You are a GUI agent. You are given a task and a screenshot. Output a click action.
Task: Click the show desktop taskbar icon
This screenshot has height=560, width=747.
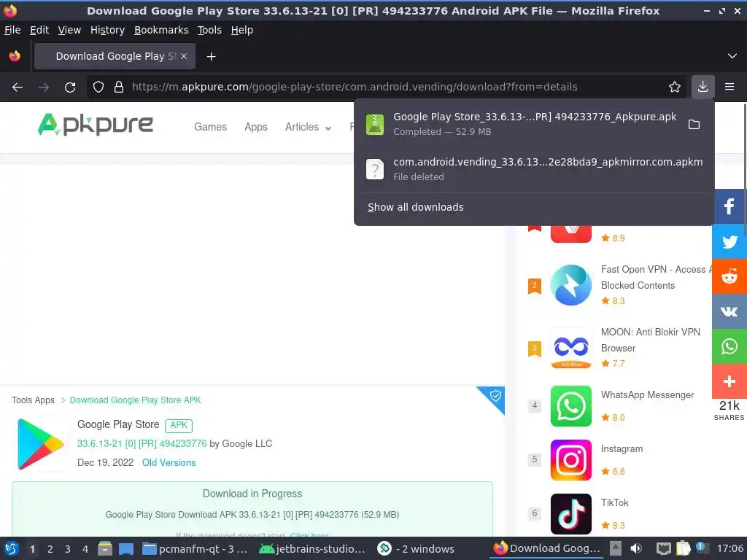tap(125, 548)
